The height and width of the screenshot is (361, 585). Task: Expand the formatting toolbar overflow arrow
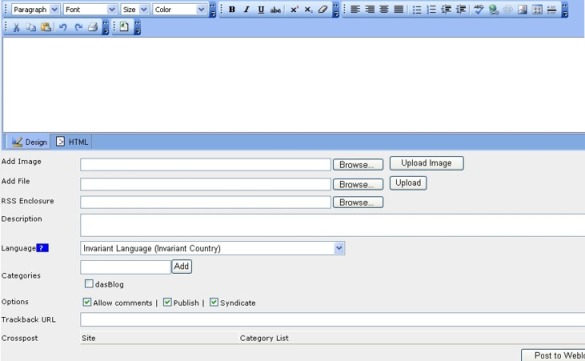(336, 10)
